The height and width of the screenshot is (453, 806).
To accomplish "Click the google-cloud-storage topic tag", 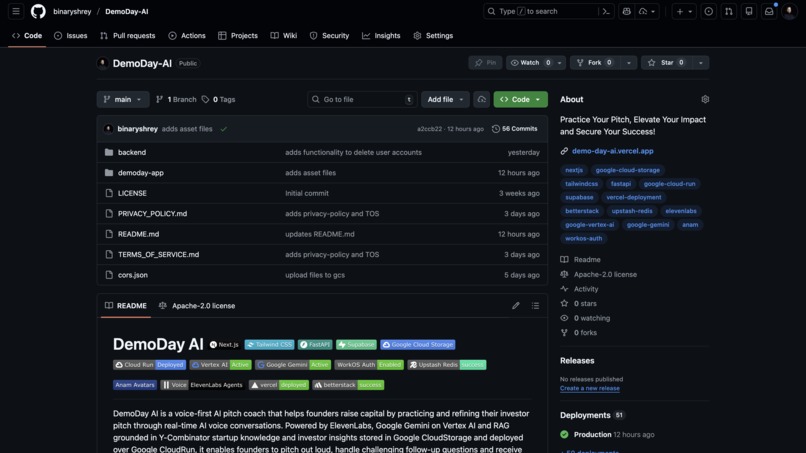I will [628, 170].
